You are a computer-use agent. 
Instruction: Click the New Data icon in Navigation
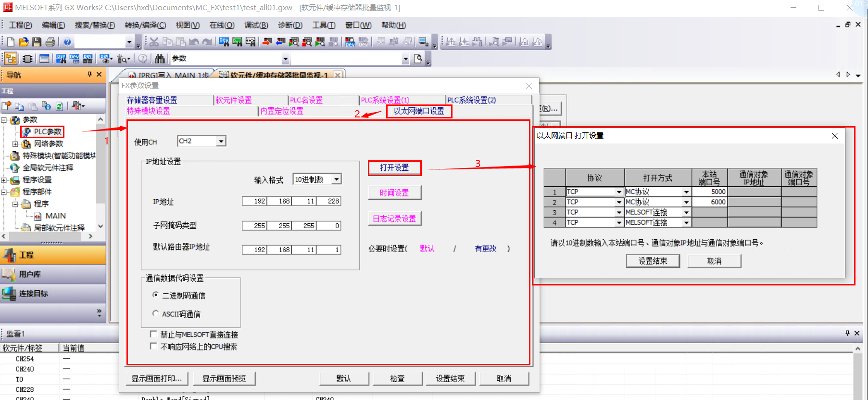coord(6,106)
